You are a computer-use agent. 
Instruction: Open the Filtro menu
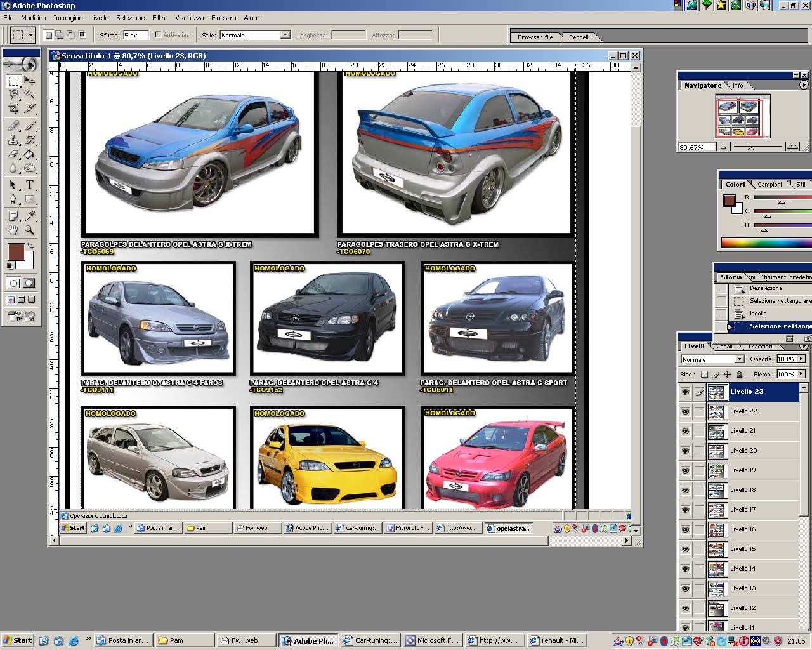[x=160, y=18]
